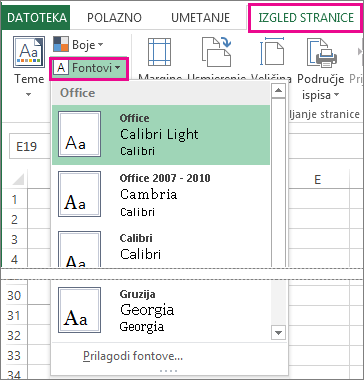The width and height of the screenshot is (364, 380).
Task: Expand the Područje ispisa dropdown arrow
Action: pyautogui.click(x=336, y=95)
